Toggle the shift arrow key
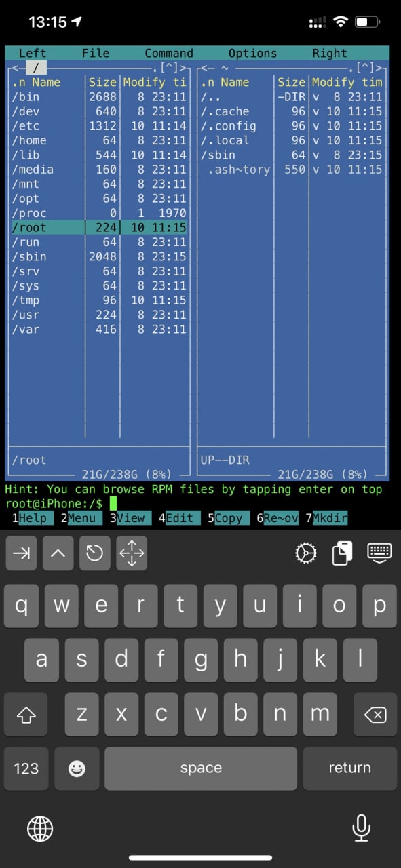Screen dimensions: 401x868 click(26, 714)
